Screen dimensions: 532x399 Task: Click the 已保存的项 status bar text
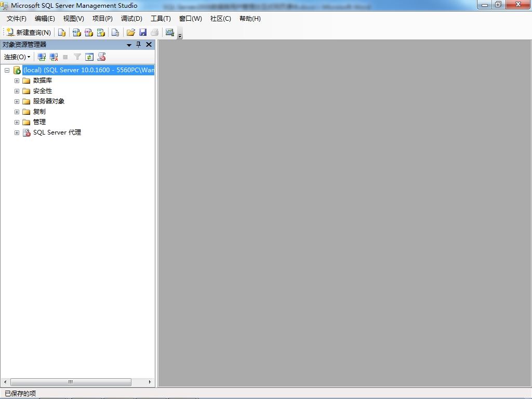click(20, 394)
